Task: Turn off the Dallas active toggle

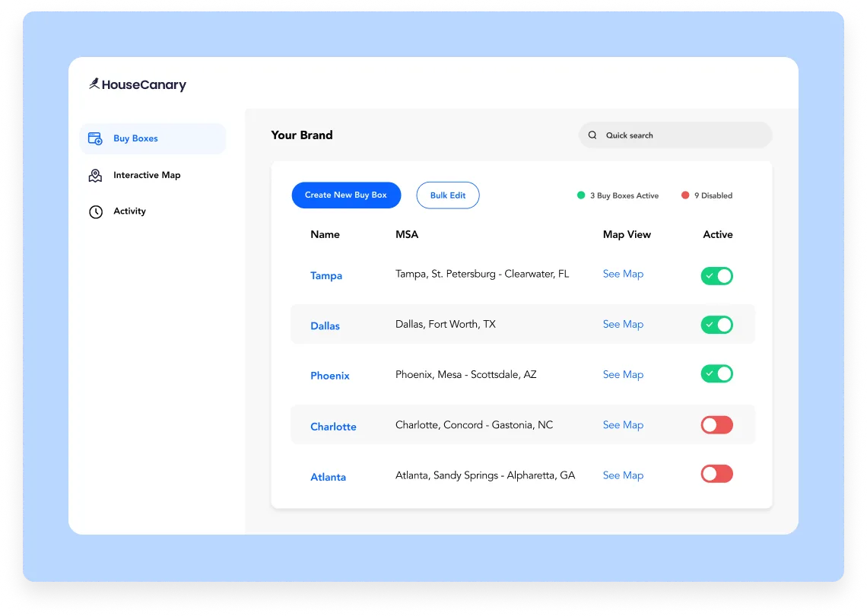Action: [716, 325]
